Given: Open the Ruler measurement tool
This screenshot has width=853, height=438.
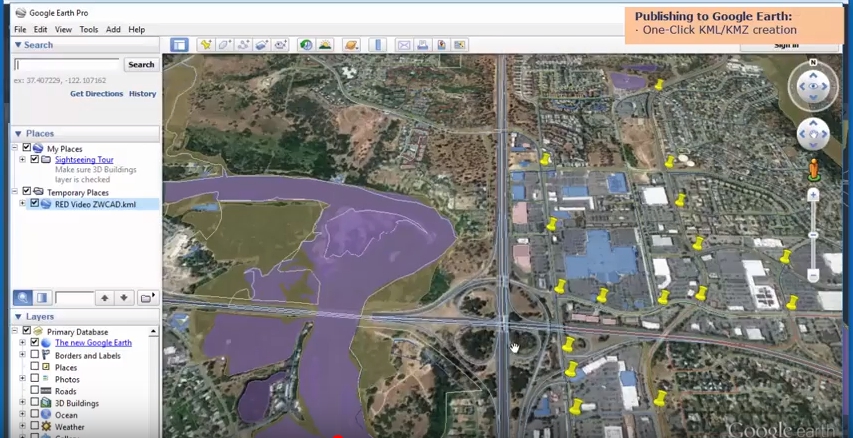Looking at the screenshot, I should click(378, 45).
